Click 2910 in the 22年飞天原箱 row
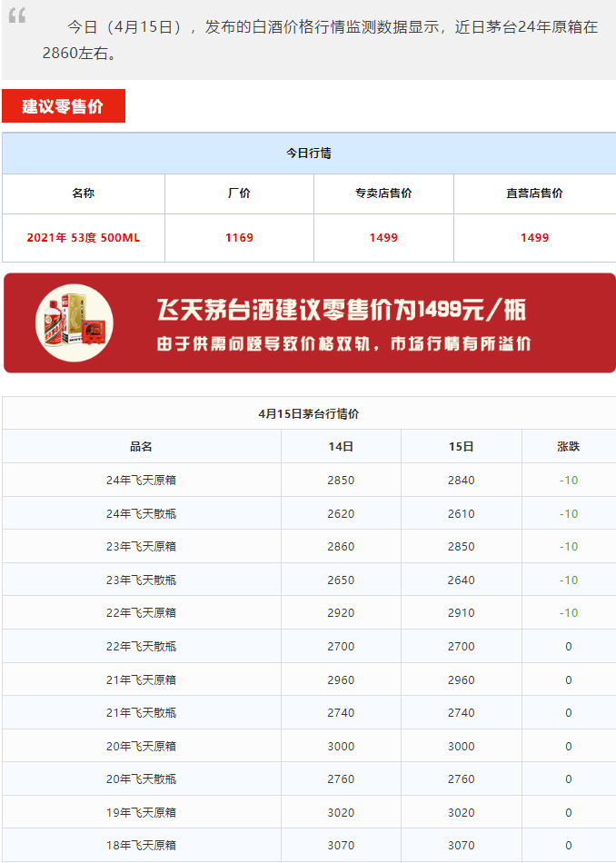Screen dimensions: 616x863 (462, 612)
